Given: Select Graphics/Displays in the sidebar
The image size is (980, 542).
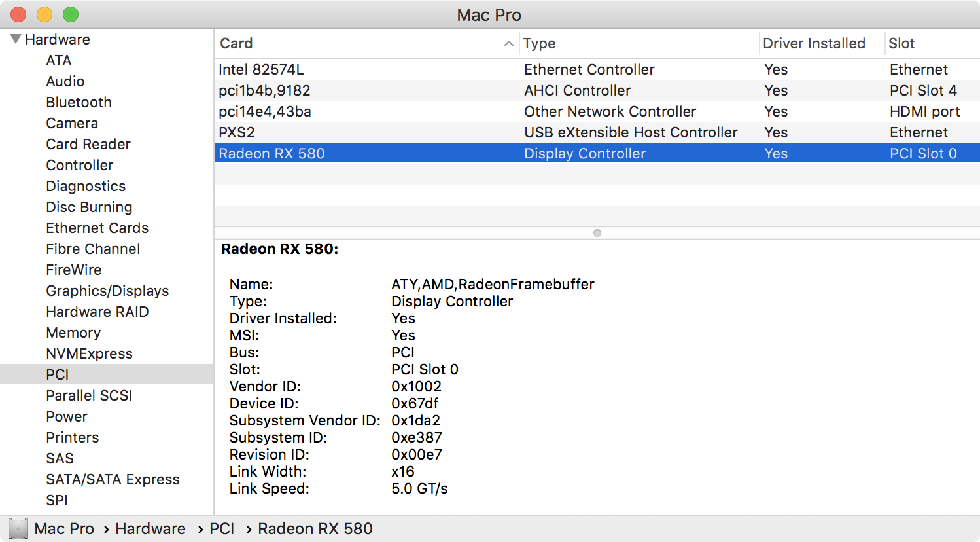Looking at the screenshot, I should coord(107,291).
